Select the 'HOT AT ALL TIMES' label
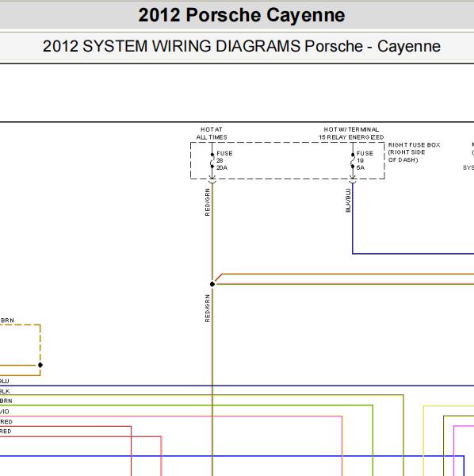 pos(212,133)
